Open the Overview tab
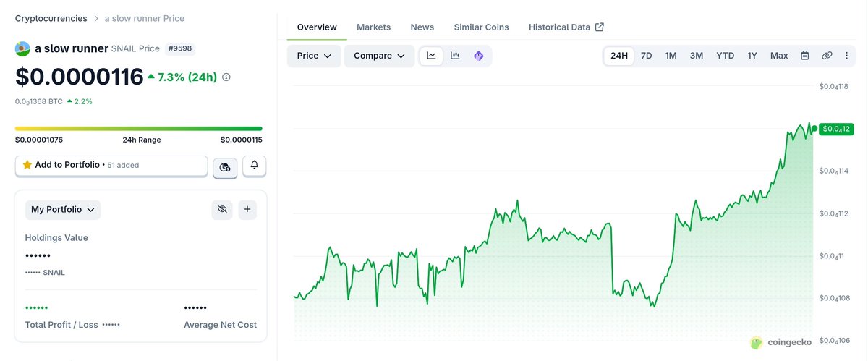 [317, 27]
